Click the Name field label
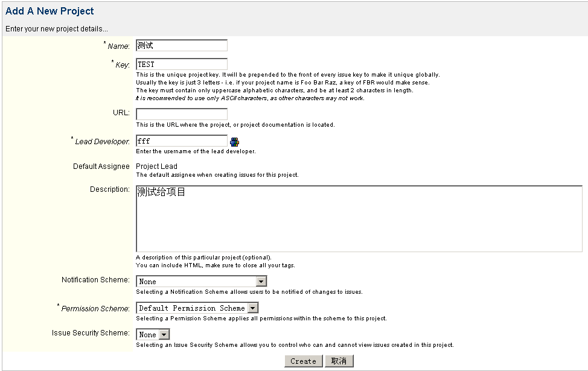The image size is (588, 371). pos(118,46)
